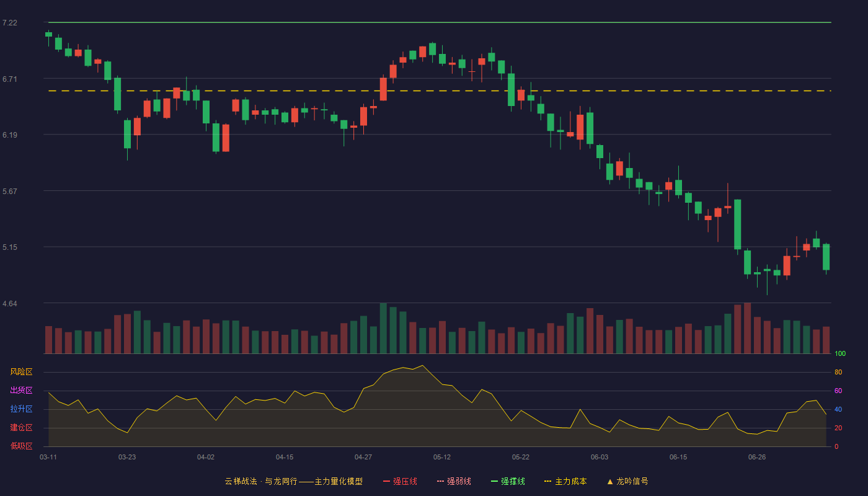Click the 低吸区 zone label
This screenshot has height=496, width=868.
point(21,446)
